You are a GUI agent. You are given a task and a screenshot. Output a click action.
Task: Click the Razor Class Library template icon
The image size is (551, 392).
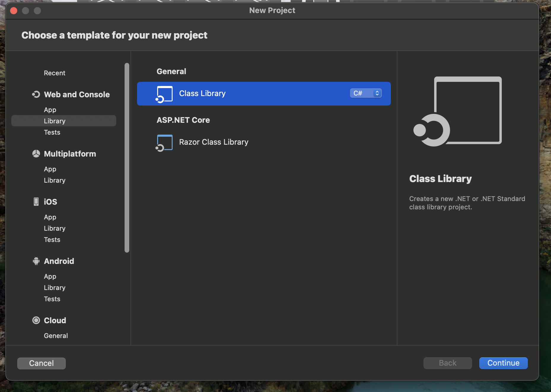pyautogui.click(x=164, y=143)
